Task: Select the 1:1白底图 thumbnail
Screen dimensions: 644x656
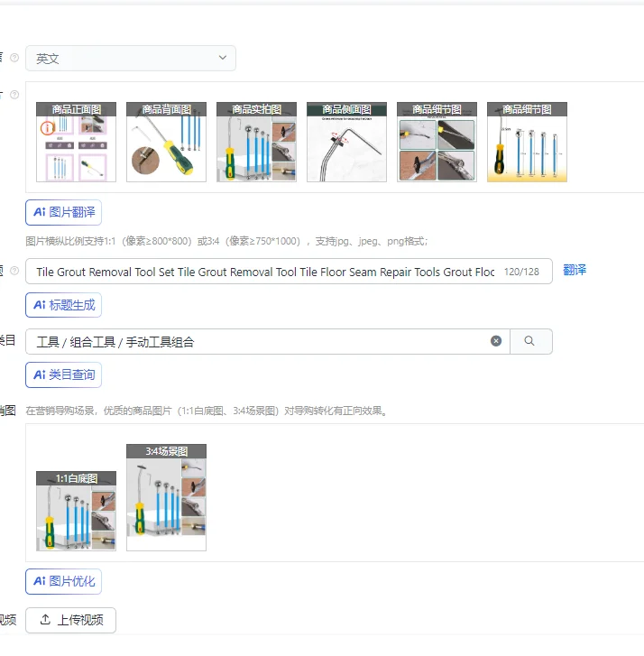Action: pyautogui.click(x=76, y=511)
